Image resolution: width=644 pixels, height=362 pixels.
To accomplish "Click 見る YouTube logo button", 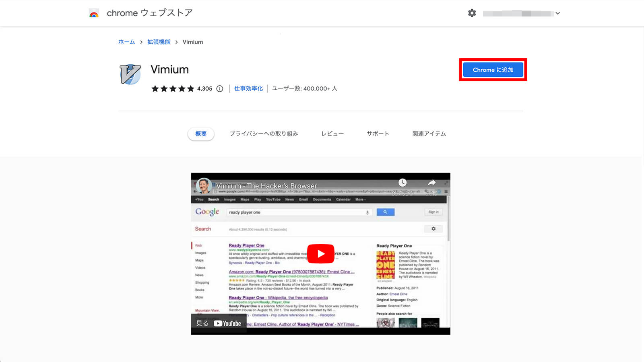I will click(x=219, y=323).
